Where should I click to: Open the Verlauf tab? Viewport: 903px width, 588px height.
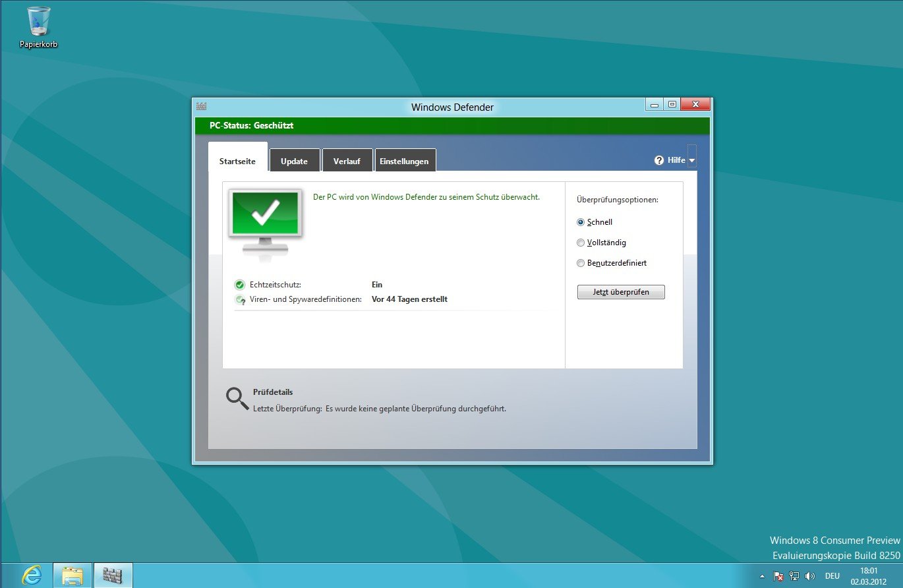coord(347,160)
